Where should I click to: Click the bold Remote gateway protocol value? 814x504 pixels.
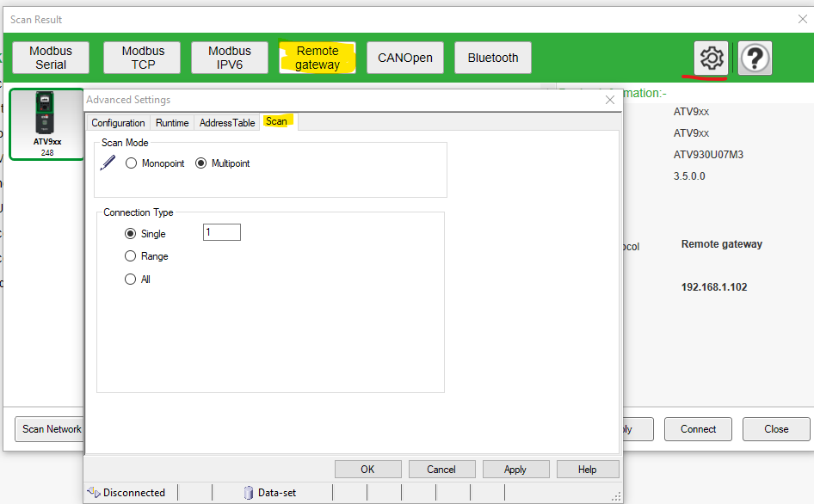pos(722,244)
